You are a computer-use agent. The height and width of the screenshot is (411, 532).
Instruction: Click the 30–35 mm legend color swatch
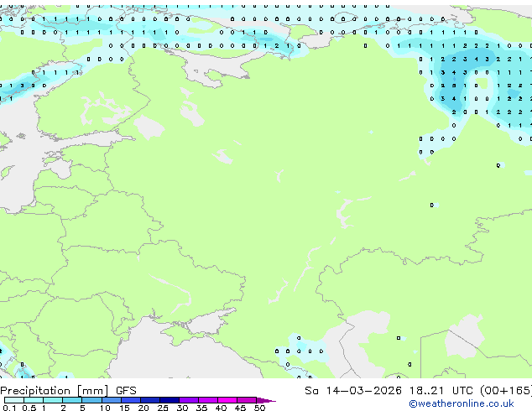pos(189,400)
